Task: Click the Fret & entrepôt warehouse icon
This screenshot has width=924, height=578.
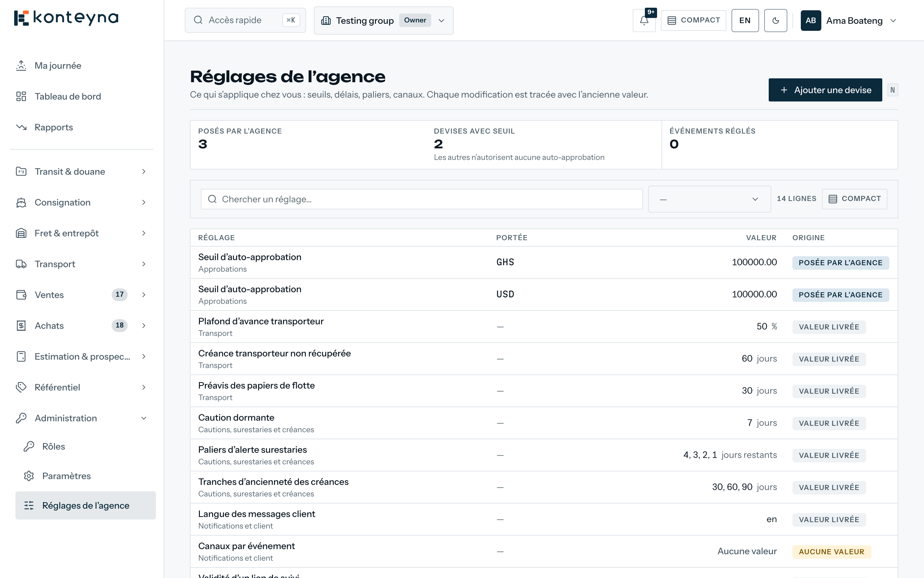Action: pyautogui.click(x=21, y=233)
